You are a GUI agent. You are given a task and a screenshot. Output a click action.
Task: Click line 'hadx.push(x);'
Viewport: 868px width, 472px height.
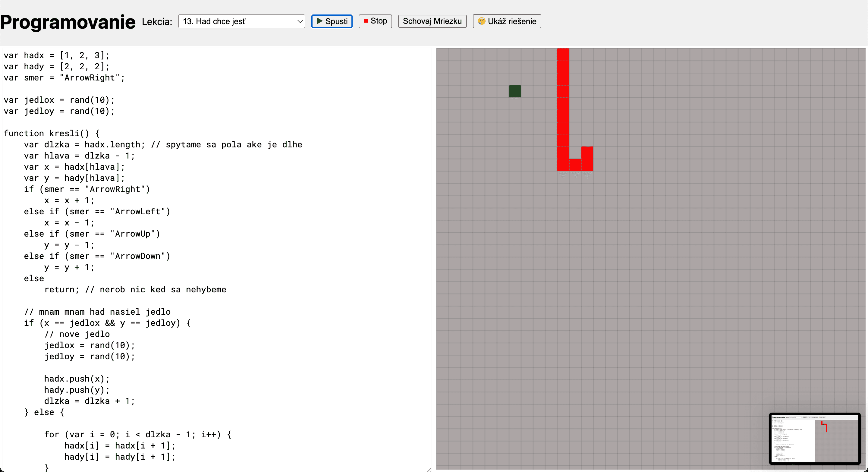point(77,379)
